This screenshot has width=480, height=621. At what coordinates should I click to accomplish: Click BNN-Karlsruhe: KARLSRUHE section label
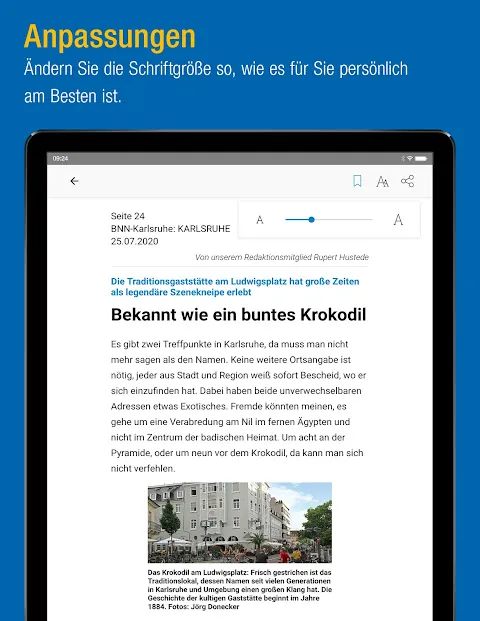pos(170,229)
